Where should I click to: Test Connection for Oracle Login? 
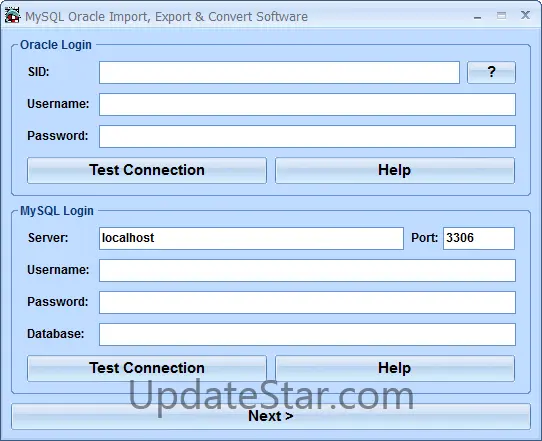pyautogui.click(x=147, y=170)
